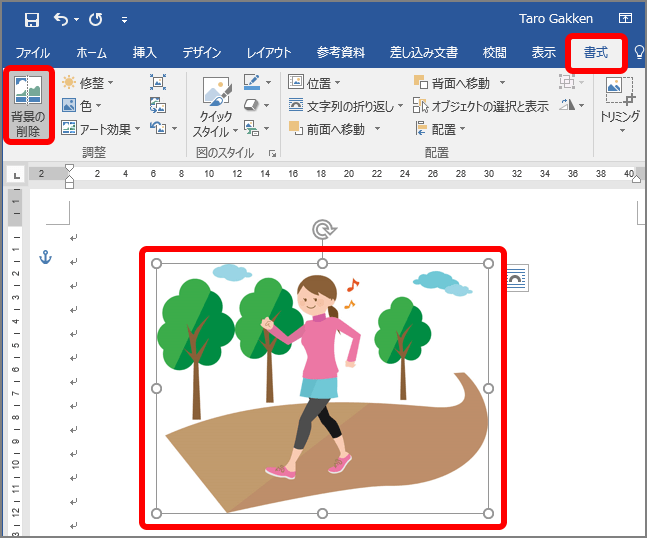Open the 配置 align dropdown

(440, 129)
